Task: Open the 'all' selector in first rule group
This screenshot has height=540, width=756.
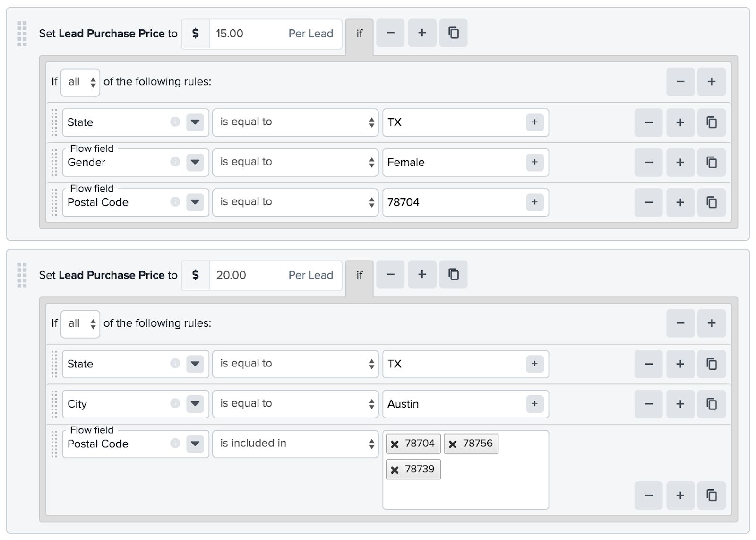Action: click(80, 82)
